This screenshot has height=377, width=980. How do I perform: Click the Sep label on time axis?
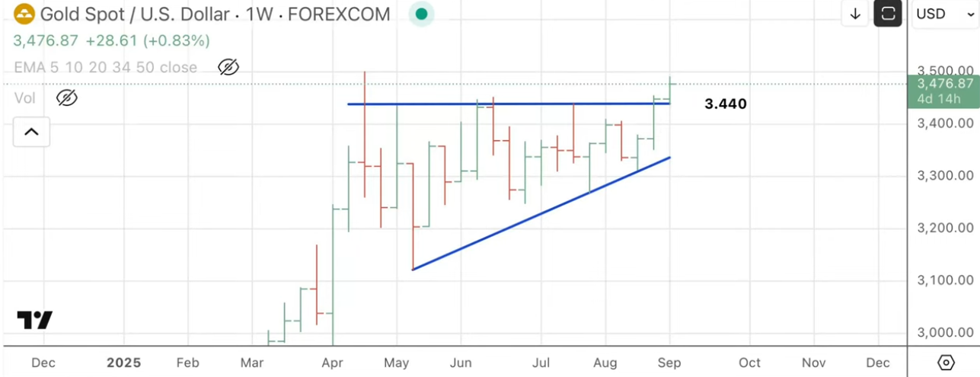(x=669, y=363)
